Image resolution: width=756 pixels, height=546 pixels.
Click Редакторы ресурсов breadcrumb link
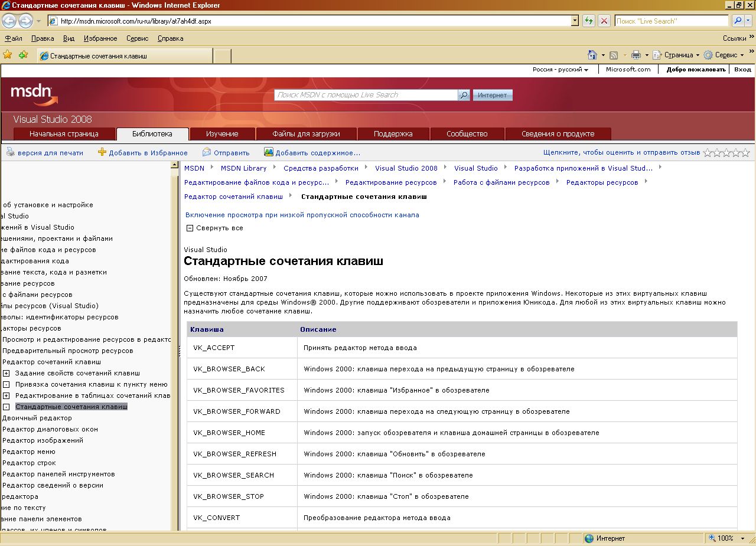pos(602,182)
